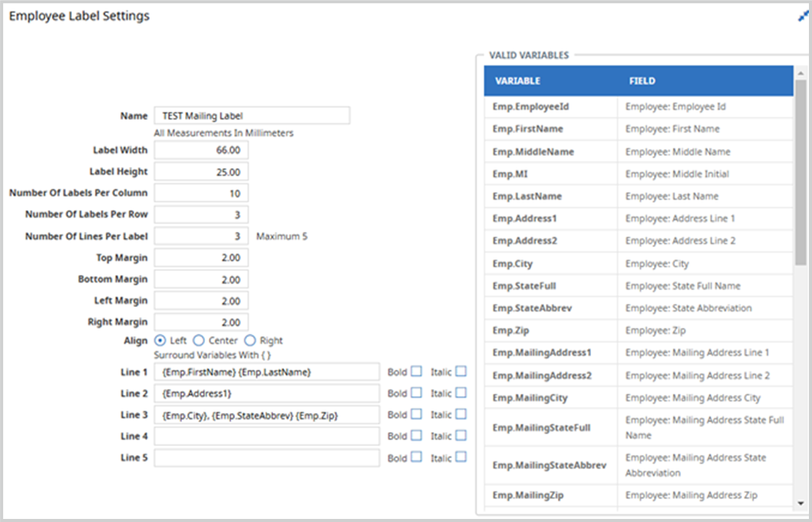Click the Right Margin field
This screenshot has height=522, width=812.
pyautogui.click(x=201, y=322)
